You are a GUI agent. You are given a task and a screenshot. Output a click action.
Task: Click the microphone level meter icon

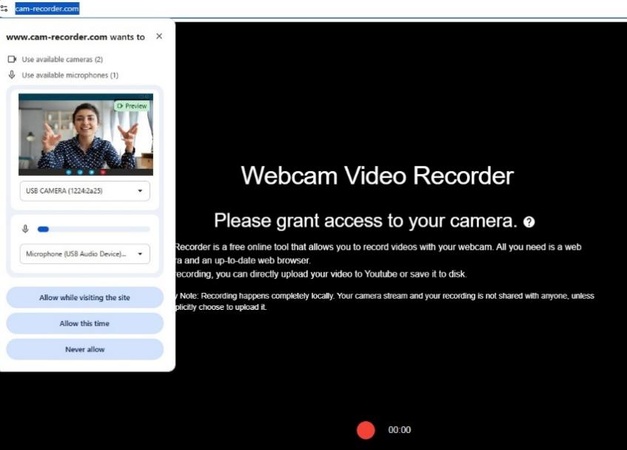coord(25,229)
